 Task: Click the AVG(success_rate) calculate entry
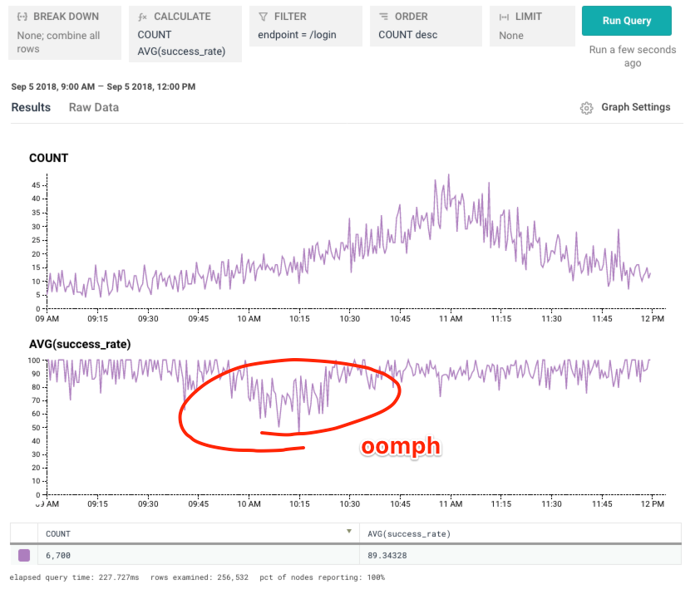[181, 52]
